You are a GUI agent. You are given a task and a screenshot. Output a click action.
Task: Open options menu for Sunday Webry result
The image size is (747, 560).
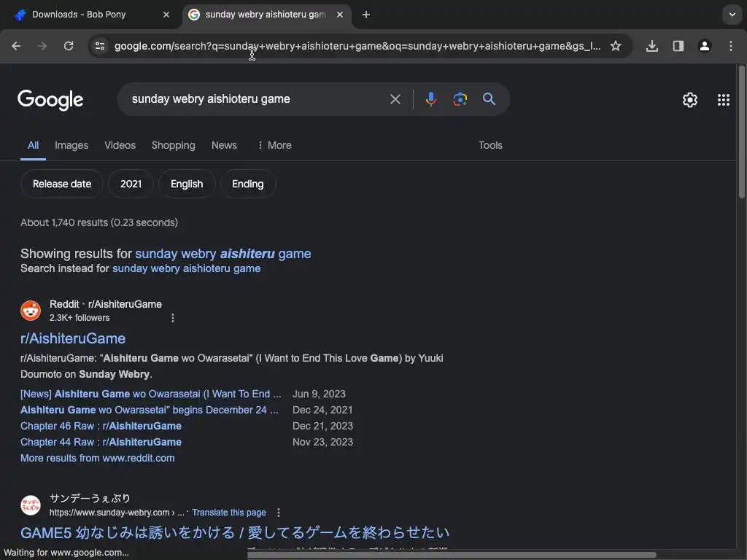coord(279,513)
